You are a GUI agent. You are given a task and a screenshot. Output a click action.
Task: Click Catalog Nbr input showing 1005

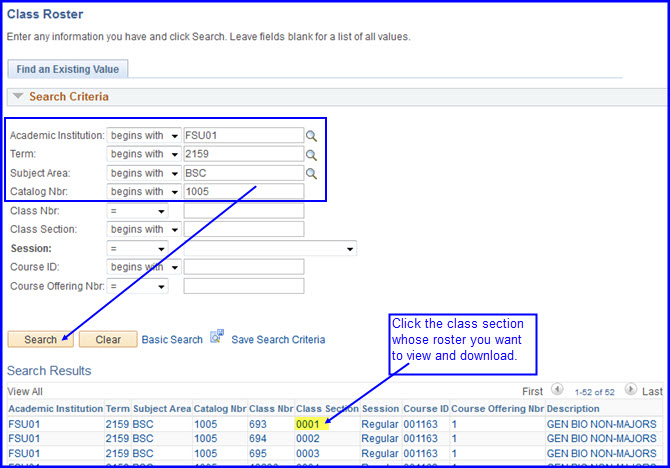244,191
